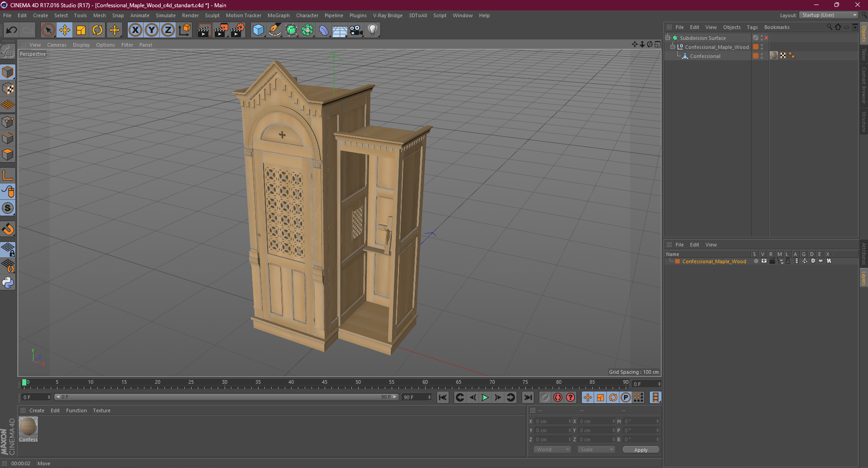Select Edges mode icon
868x468 pixels.
(x=8, y=138)
